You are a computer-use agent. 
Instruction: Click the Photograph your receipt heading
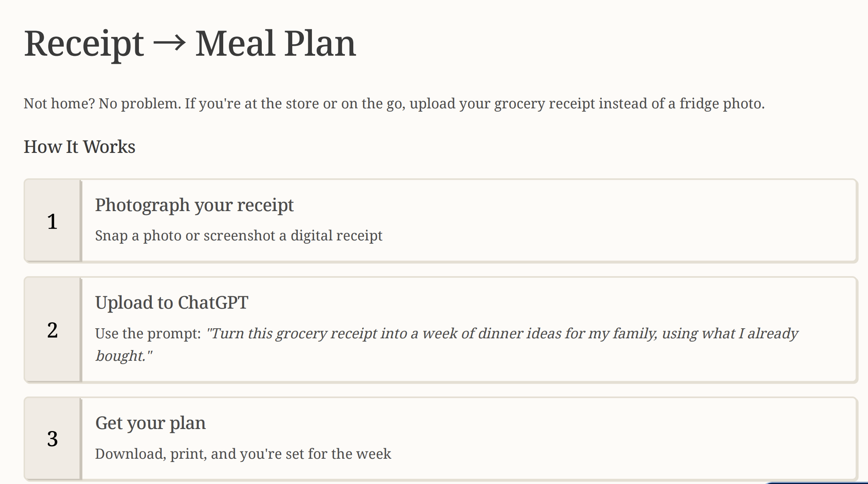tap(194, 205)
